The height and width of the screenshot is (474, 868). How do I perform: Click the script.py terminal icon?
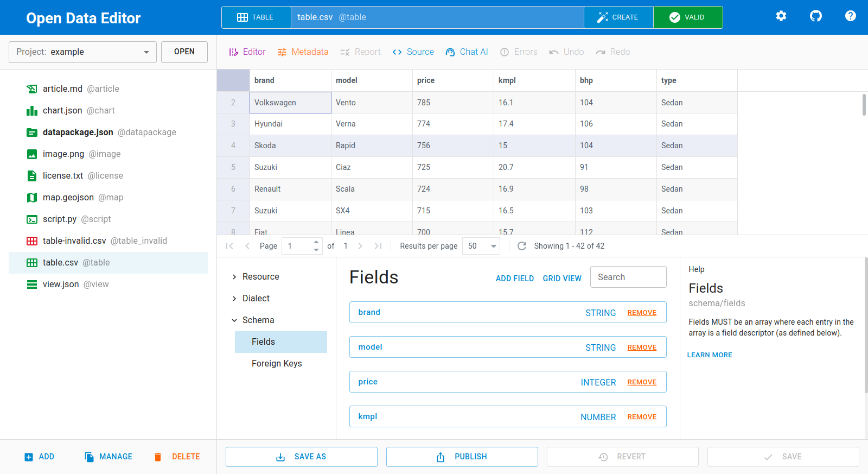[32, 219]
